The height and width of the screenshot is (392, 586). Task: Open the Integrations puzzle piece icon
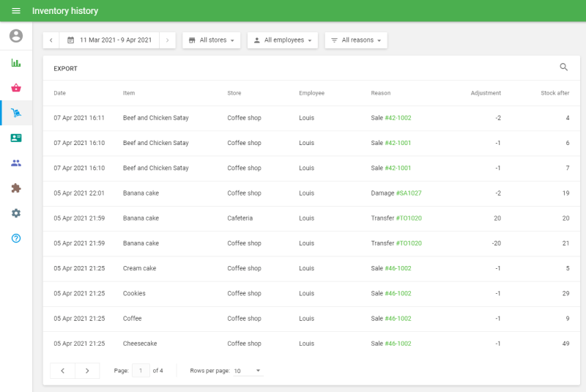[16, 188]
